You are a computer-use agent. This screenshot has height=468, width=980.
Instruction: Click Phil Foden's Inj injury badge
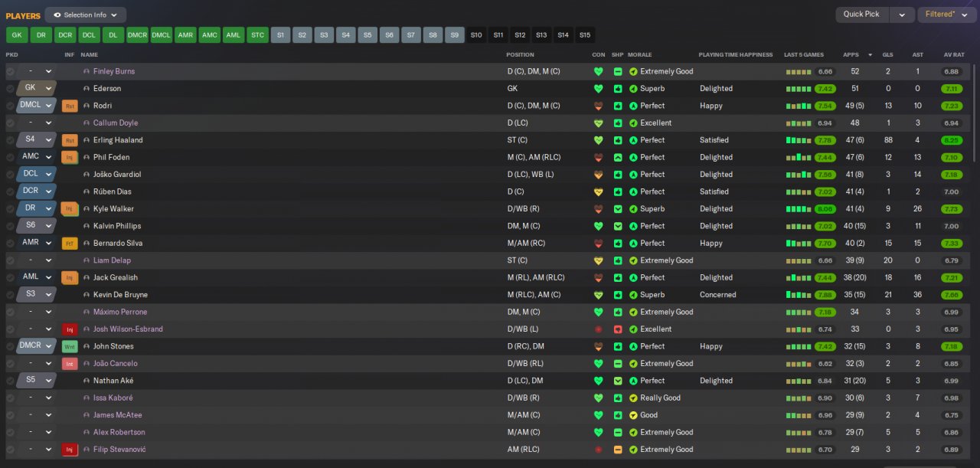70,157
